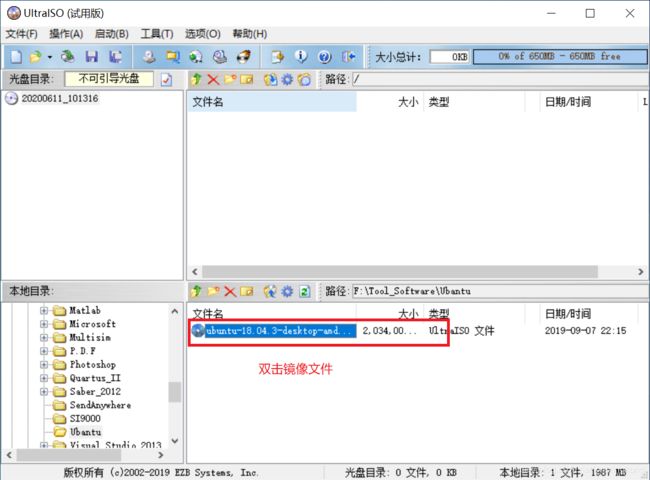Click the Save floppy disk icon

[92, 56]
